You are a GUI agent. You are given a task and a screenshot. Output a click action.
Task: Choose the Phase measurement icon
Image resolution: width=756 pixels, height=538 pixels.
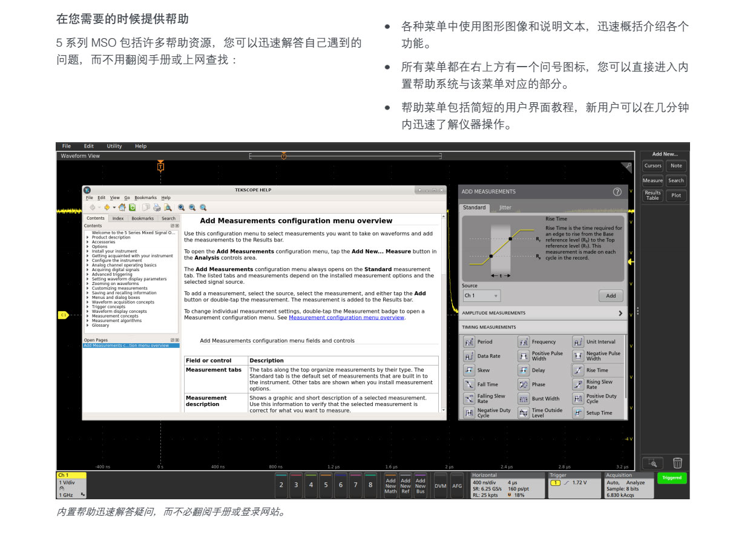coord(524,384)
